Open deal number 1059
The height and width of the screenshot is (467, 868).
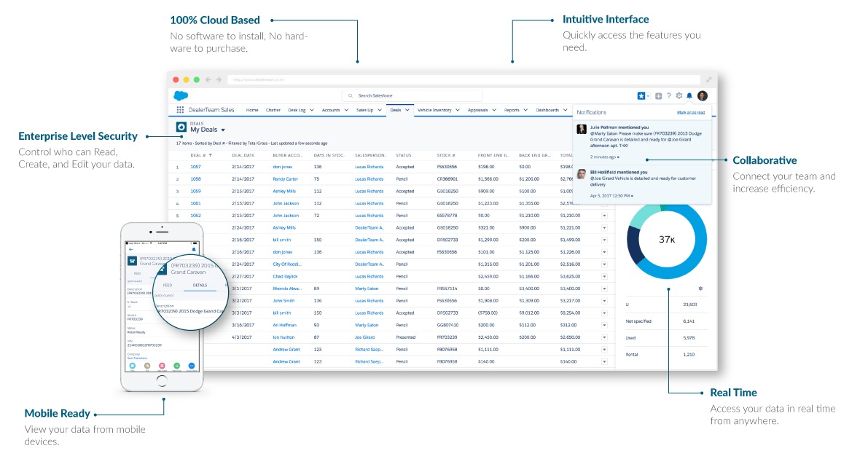195,191
